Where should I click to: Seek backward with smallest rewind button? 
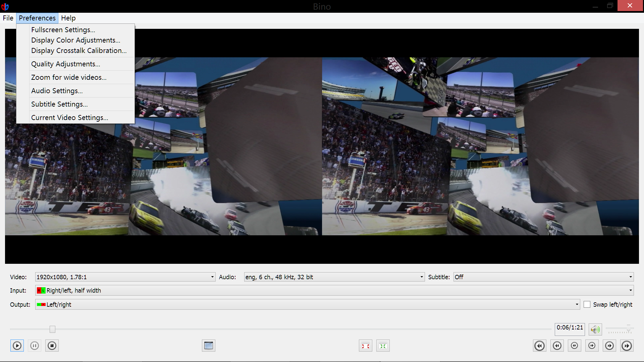click(575, 346)
